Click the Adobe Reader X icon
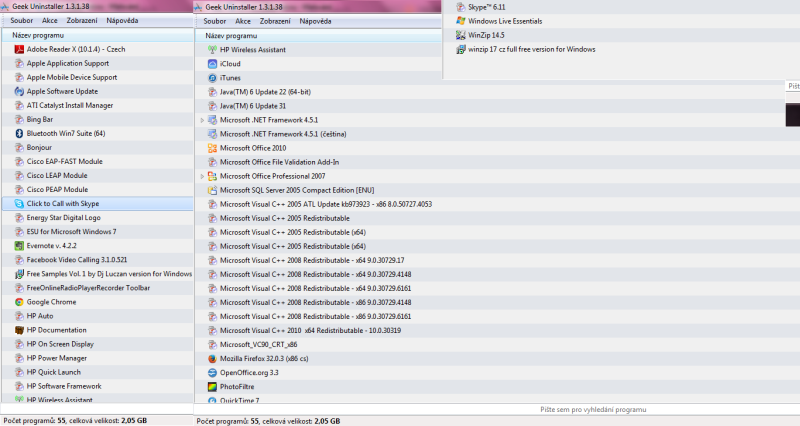800x426 pixels. (x=19, y=49)
